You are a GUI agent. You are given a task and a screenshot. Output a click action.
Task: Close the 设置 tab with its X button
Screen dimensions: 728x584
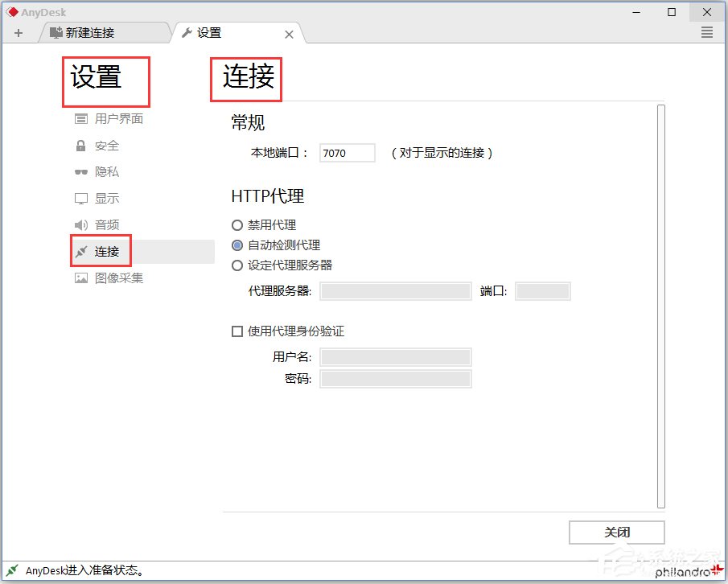point(289,34)
